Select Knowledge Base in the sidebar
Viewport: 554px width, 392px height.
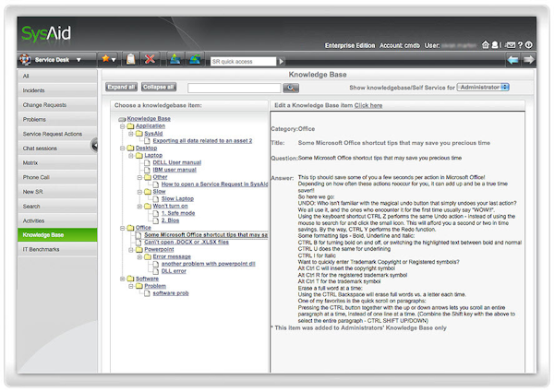coord(57,235)
